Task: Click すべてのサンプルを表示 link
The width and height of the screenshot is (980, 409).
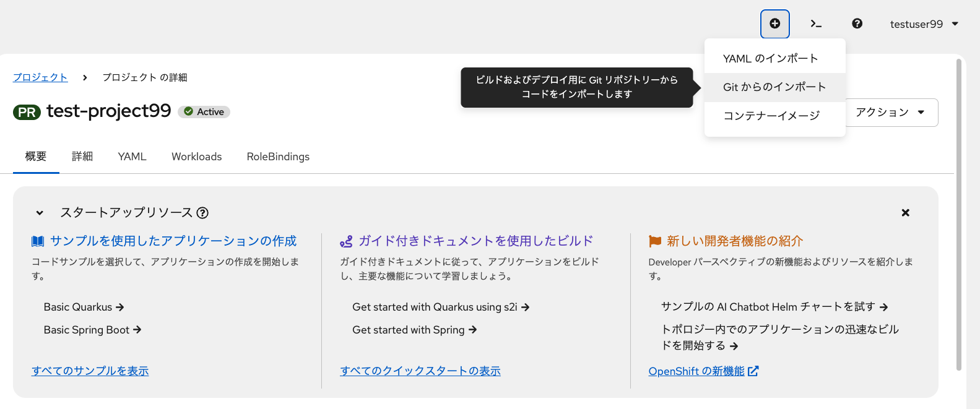Action: click(90, 371)
